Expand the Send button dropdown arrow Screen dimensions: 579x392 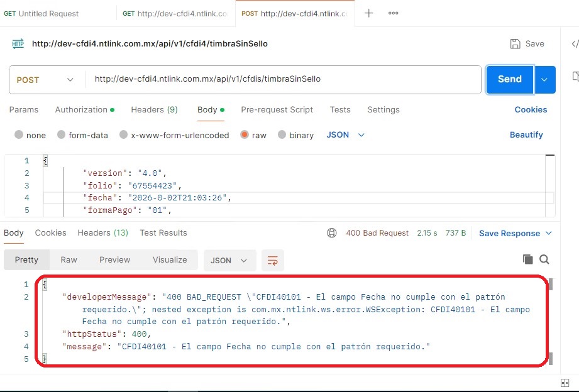pyautogui.click(x=544, y=80)
